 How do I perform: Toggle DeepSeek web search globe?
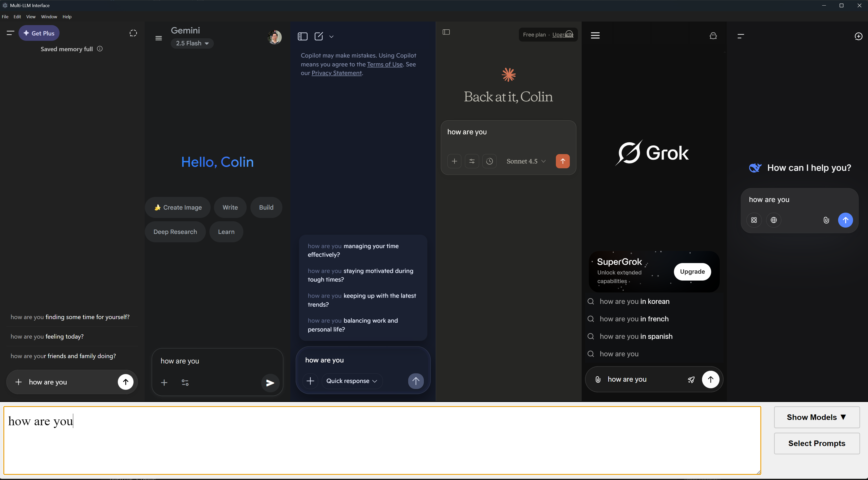tap(774, 220)
